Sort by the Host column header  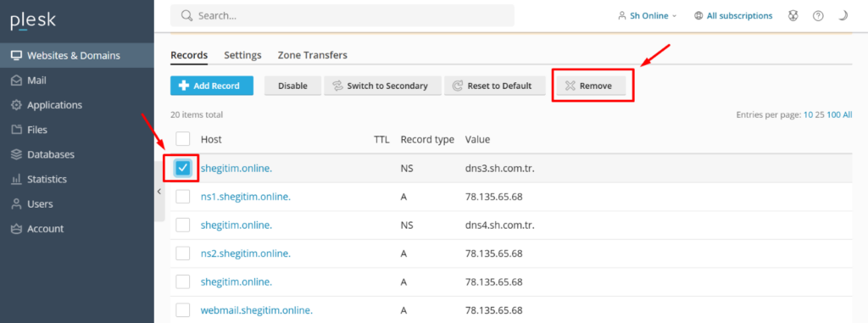tap(211, 139)
